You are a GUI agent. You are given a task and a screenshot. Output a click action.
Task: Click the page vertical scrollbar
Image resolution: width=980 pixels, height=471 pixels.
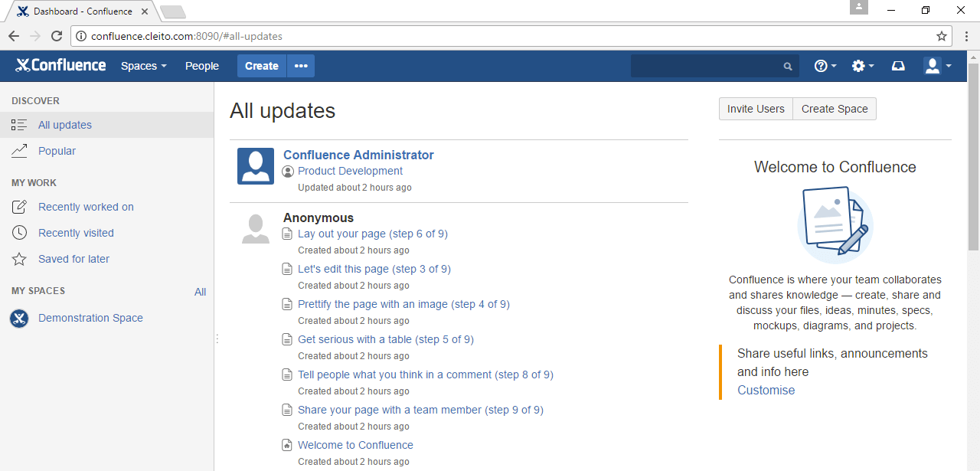(973, 157)
